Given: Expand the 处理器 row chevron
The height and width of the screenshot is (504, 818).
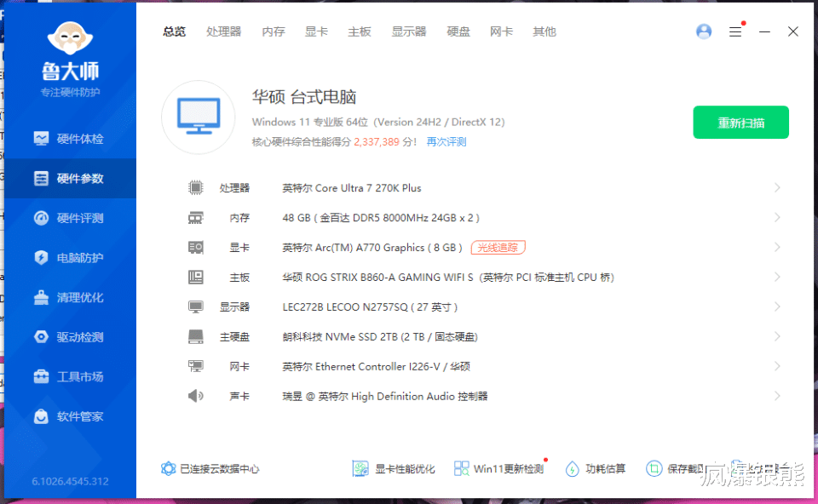Looking at the screenshot, I should 777,187.
